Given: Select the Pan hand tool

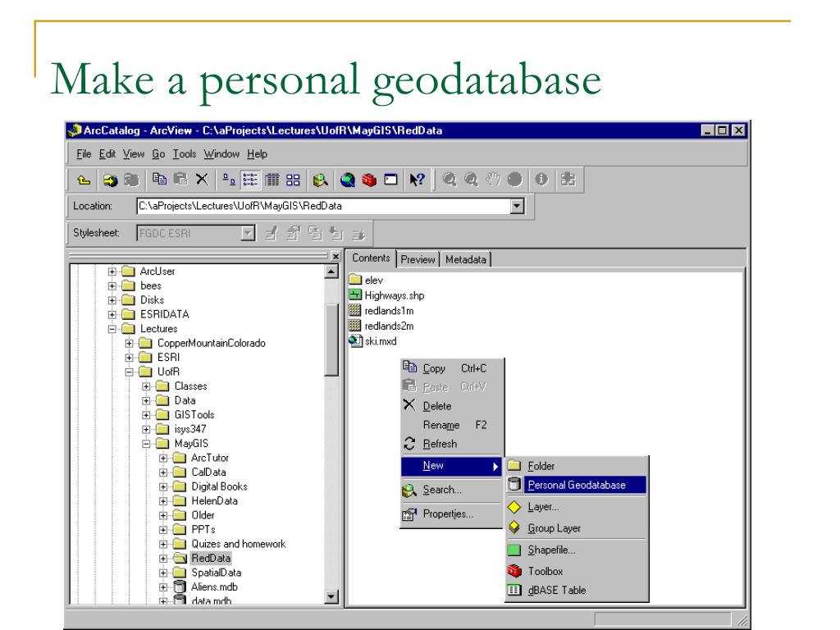Looking at the screenshot, I should (493, 180).
